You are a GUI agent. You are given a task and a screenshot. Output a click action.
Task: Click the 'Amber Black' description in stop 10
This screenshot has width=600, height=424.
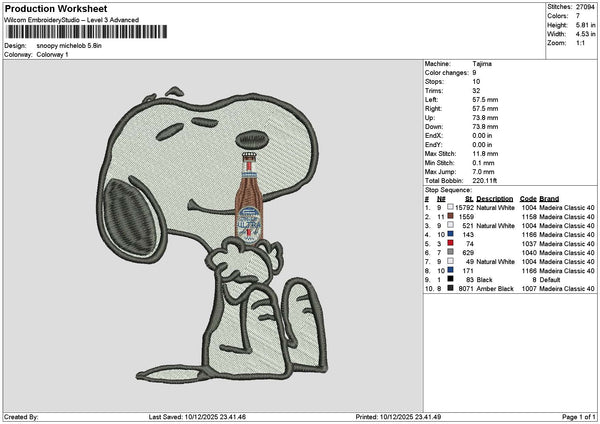[495, 289]
